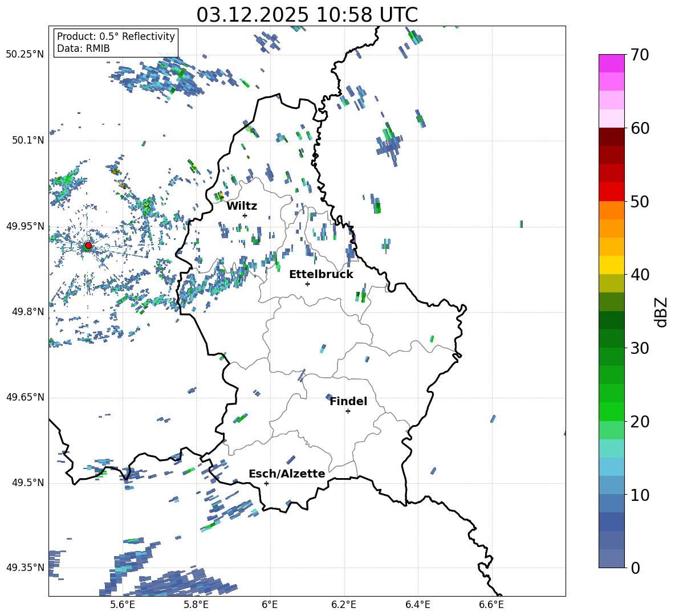Click the 50.1°N latitude label
The image size is (675, 616).
point(28,140)
